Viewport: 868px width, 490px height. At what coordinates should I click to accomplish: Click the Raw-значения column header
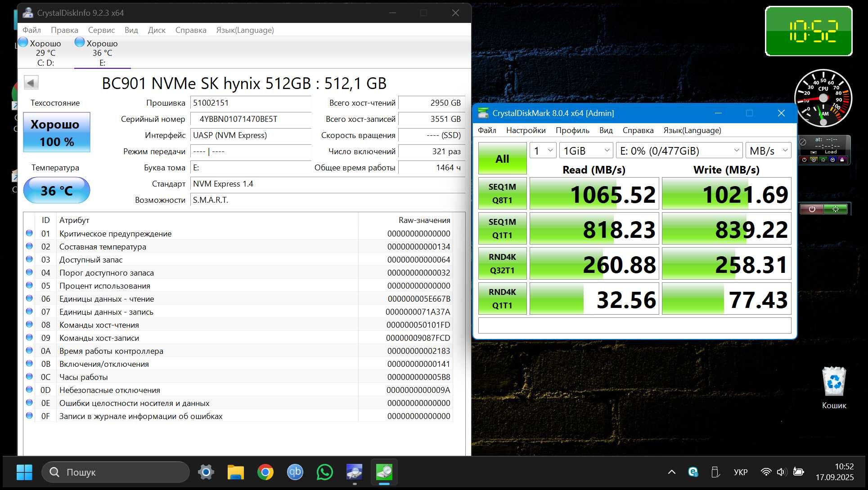[x=405, y=220]
